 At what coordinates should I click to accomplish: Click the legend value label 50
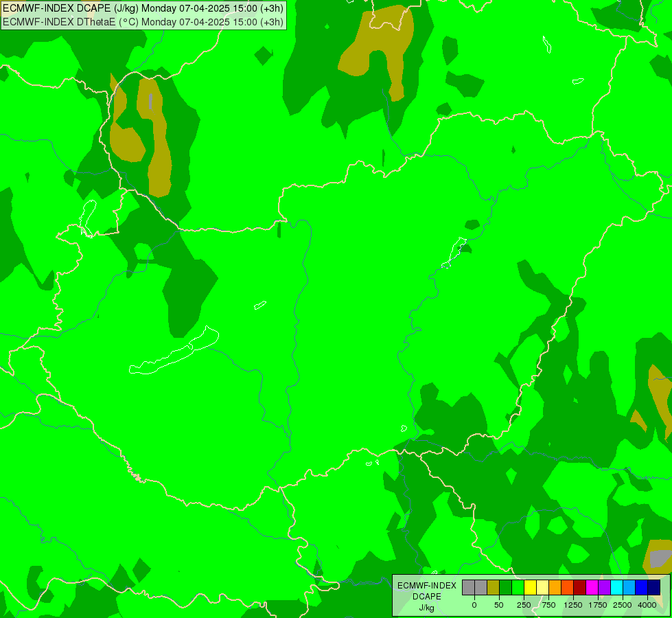tap(499, 605)
